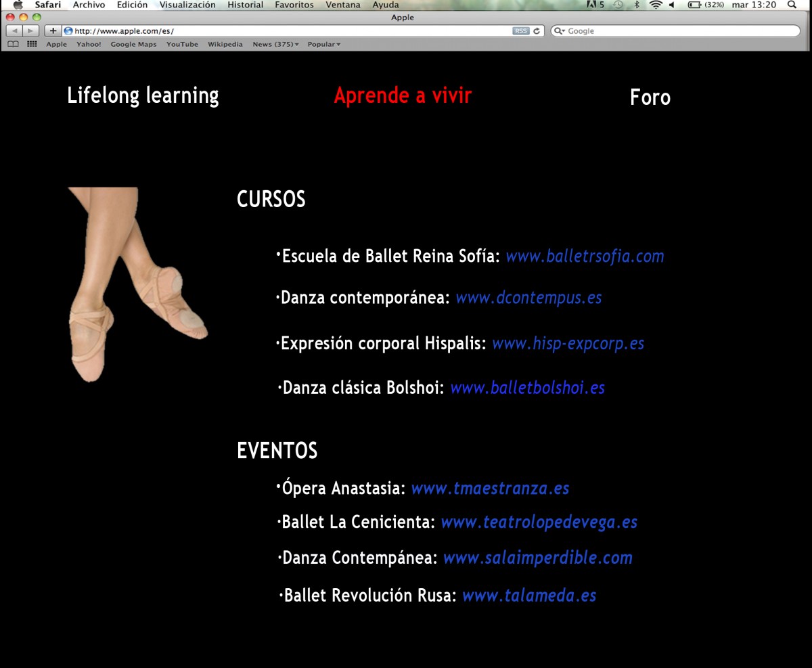Viewport: 812px width, 668px height.
Task: Click the clock reading mar 13:20
Action: click(x=754, y=5)
